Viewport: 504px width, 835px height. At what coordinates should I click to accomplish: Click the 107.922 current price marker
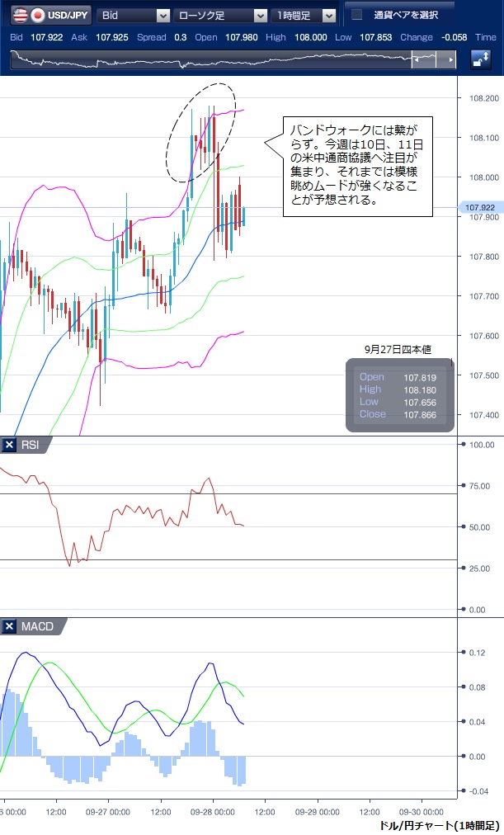click(x=479, y=208)
